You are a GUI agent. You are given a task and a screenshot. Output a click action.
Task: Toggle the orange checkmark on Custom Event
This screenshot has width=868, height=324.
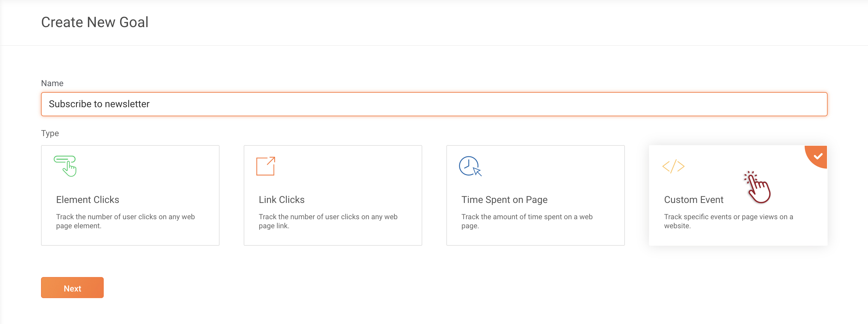coord(818,156)
